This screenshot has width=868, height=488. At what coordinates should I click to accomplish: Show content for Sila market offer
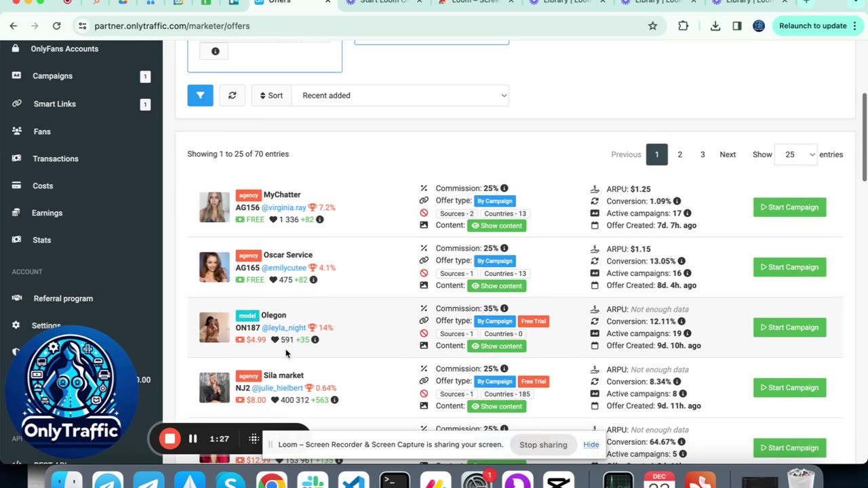point(496,407)
